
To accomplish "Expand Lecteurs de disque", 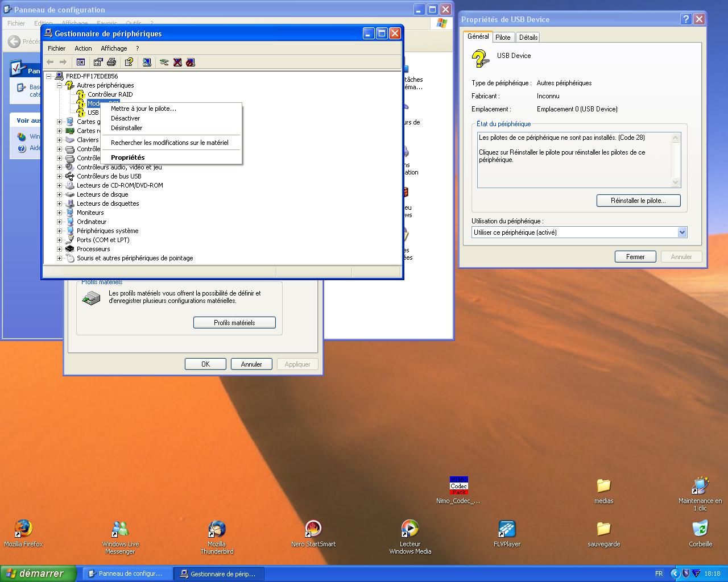I will pos(59,194).
